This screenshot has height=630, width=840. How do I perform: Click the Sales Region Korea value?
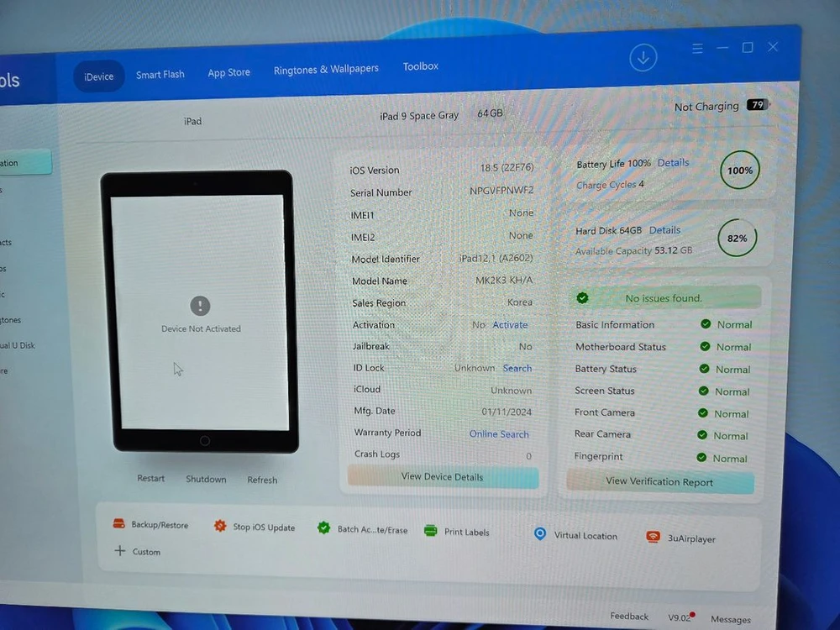(520, 302)
